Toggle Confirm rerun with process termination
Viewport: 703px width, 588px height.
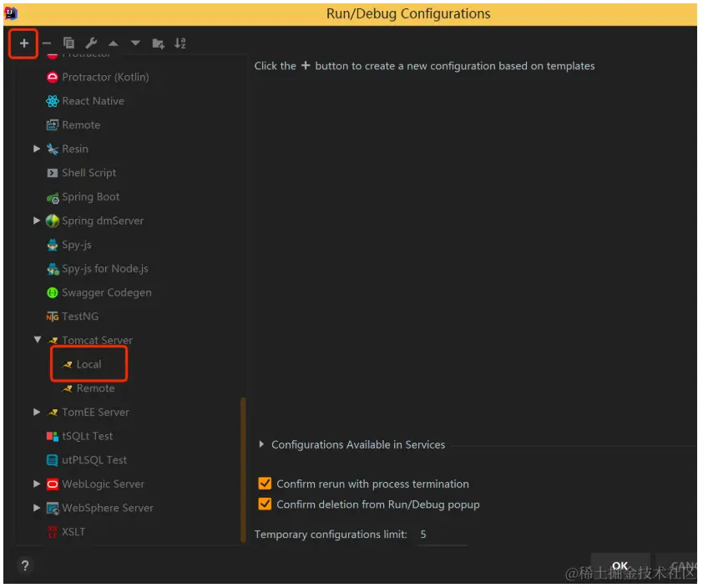(x=265, y=483)
